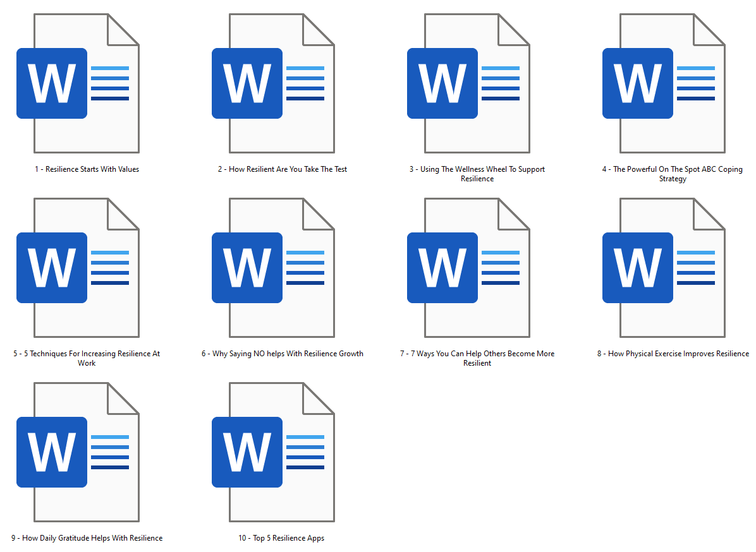
Task: Click the filename '1 - Resilience Starts With Values'
Action: (87, 169)
